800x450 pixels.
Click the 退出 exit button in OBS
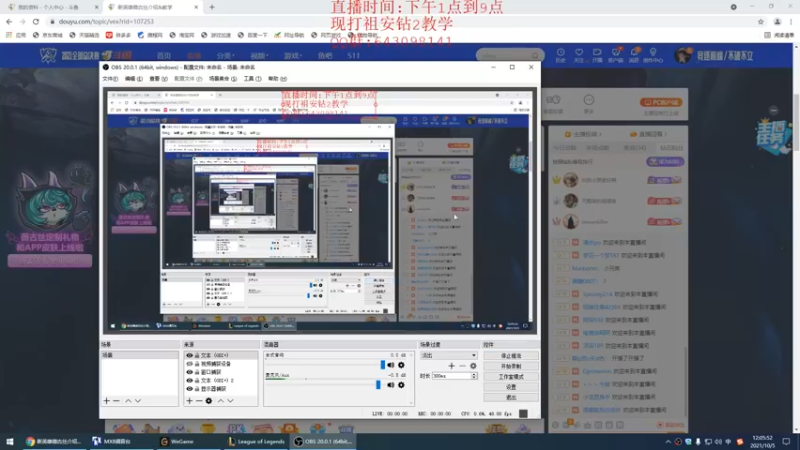point(511,397)
